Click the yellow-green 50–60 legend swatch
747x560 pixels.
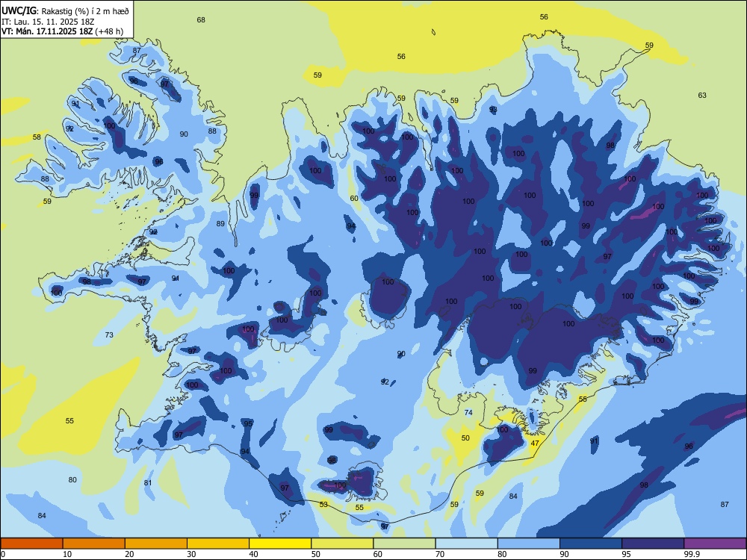(x=342, y=544)
